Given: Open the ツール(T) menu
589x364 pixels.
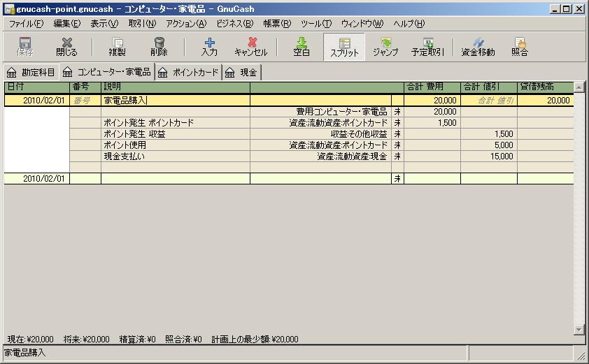Looking at the screenshot, I should coord(316,24).
